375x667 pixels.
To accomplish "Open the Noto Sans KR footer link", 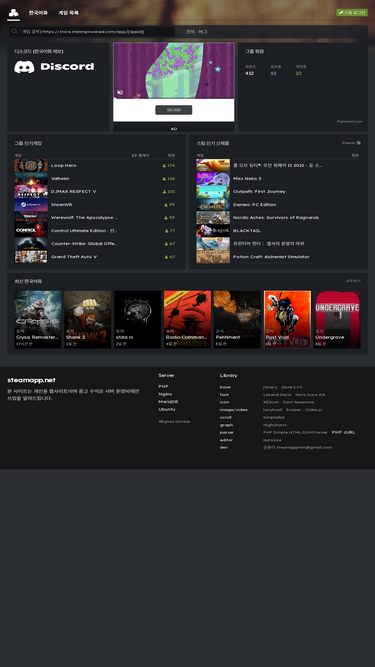I will (310, 395).
